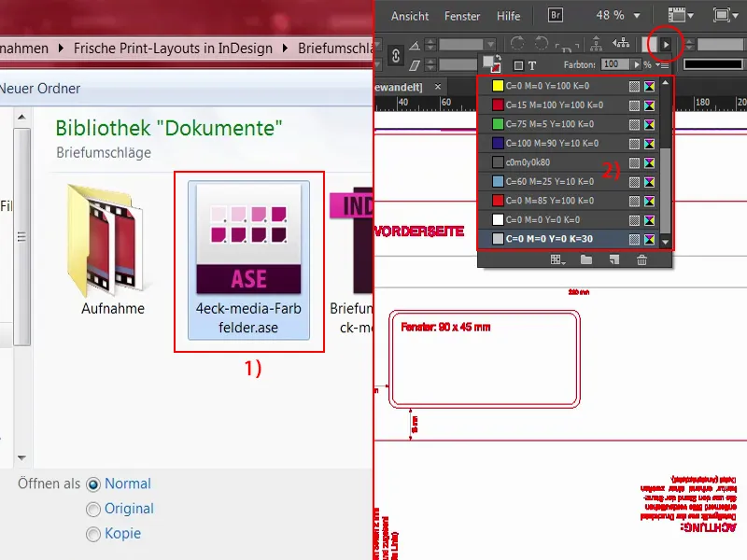Select the blue C=100 M=90 Y=10 K=0 swatch

click(569, 143)
